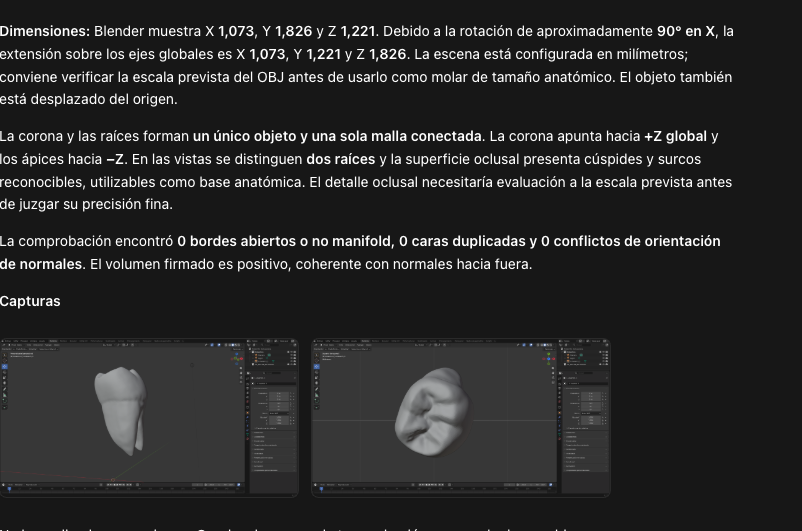Click the value "Z 1,826"
The image size is (802, 531).
click(382, 54)
